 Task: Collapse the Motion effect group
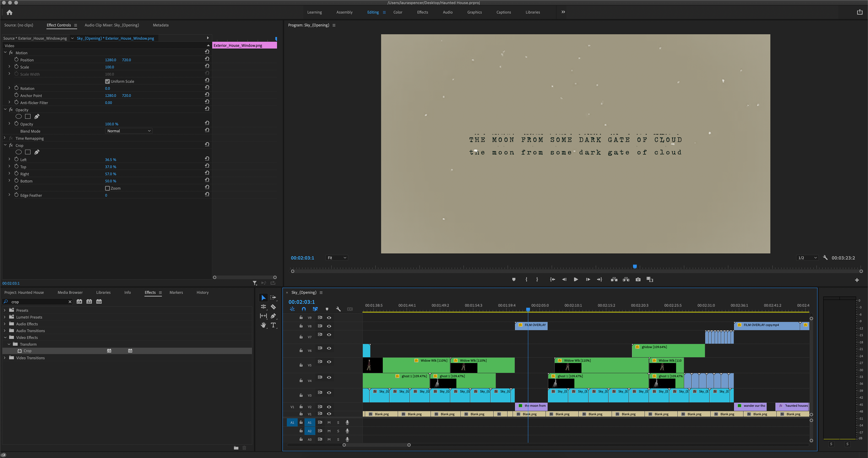click(5, 53)
